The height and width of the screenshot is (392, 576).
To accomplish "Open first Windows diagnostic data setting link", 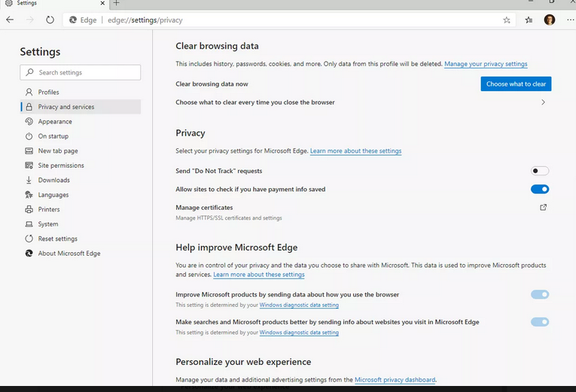I will [299, 305].
